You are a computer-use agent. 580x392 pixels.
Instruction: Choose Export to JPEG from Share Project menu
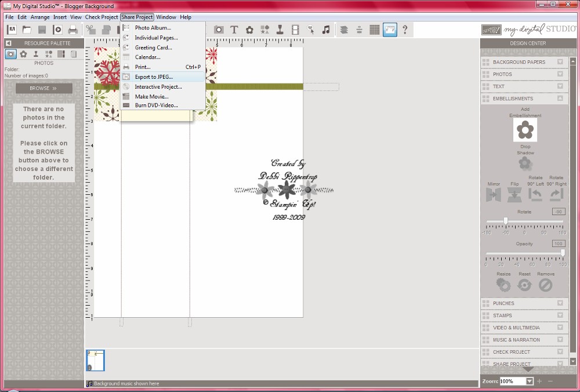click(163, 77)
